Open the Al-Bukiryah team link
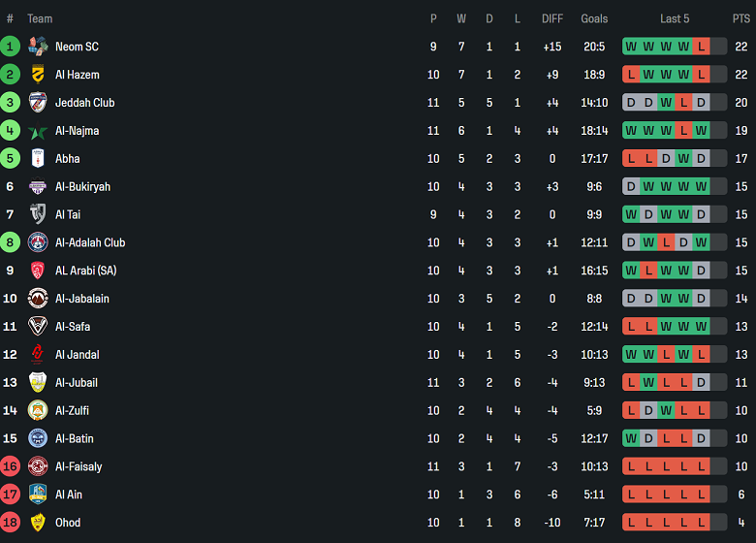The width and height of the screenshot is (756, 543). pos(82,187)
